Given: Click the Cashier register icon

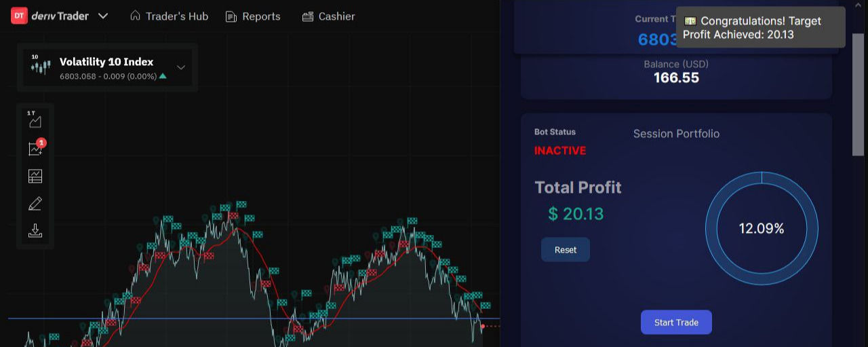Looking at the screenshot, I should point(308,16).
